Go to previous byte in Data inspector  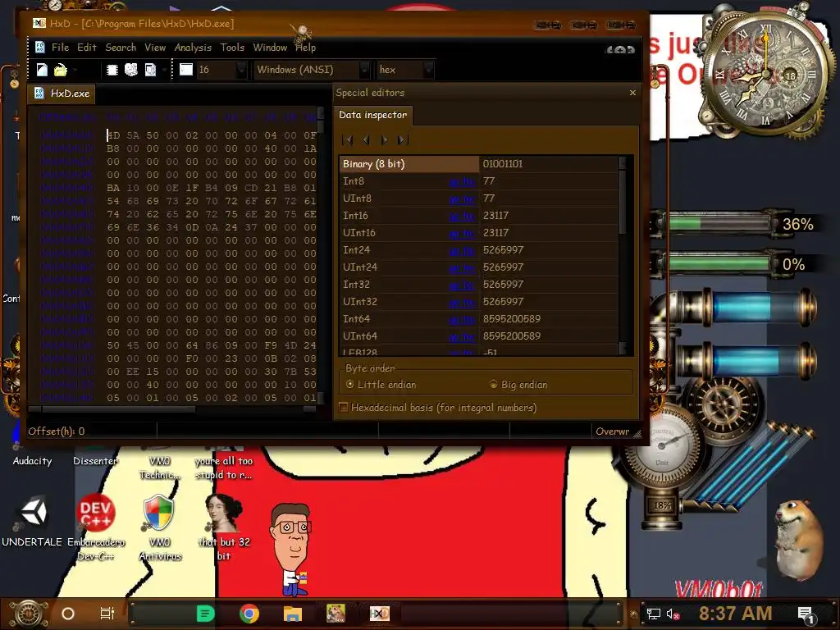pos(366,139)
